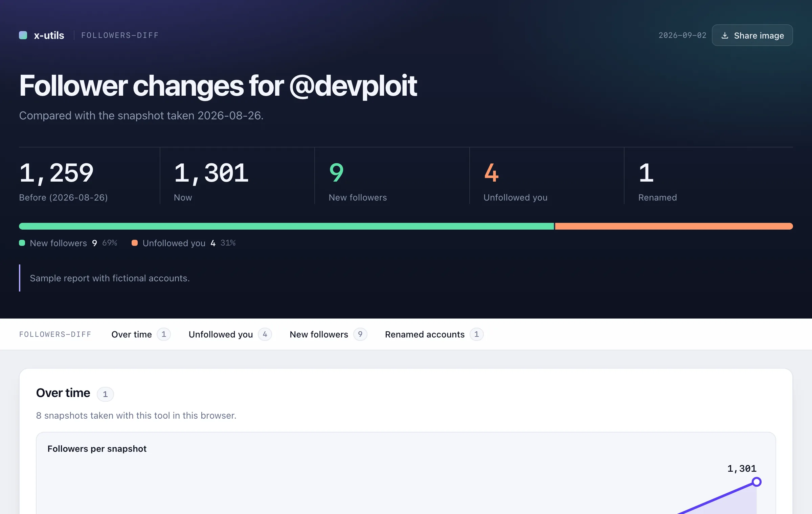The height and width of the screenshot is (514, 812).
Task: Click the 1,301 label above the chart point
Action: click(x=742, y=468)
